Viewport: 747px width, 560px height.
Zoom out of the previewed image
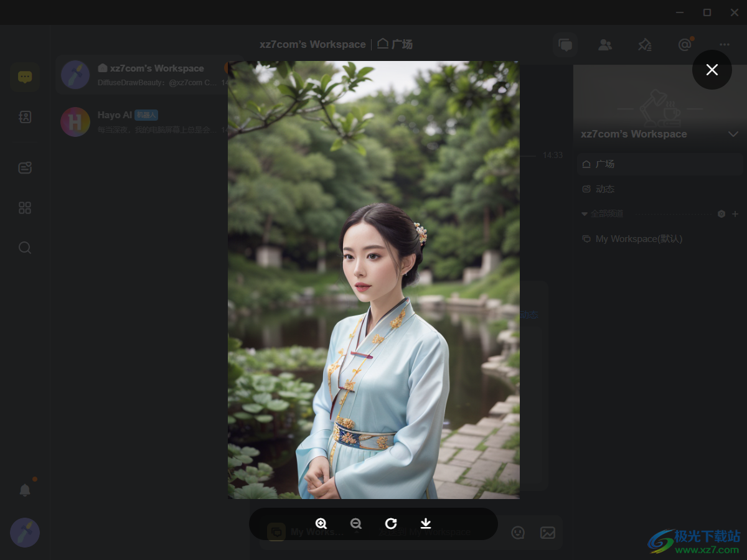click(356, 524)
